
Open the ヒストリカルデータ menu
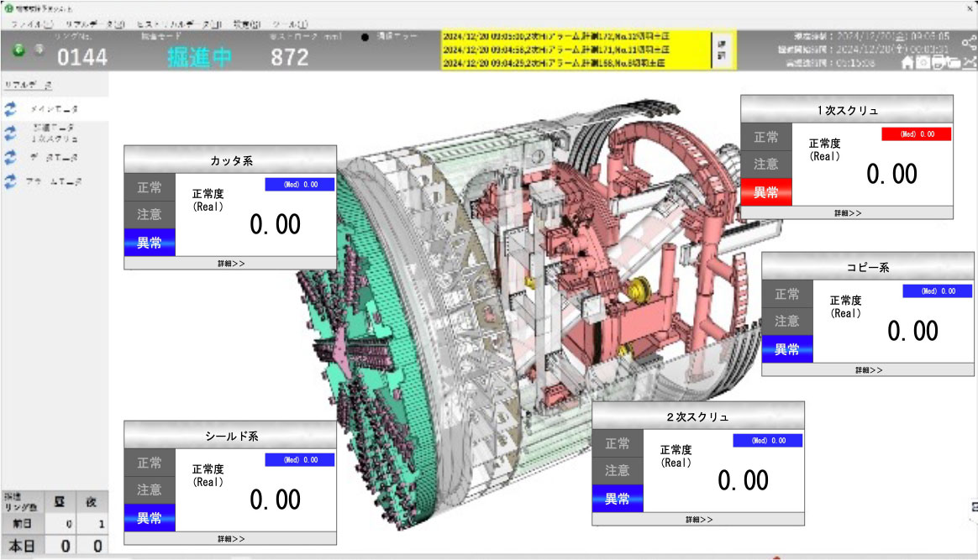(x=178, y=24)
